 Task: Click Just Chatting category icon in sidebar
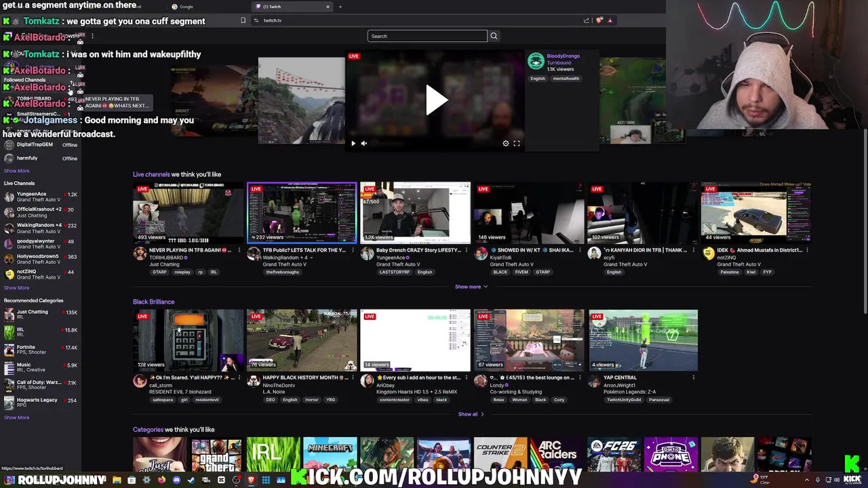pyautogui.click(x=9, y=314)
